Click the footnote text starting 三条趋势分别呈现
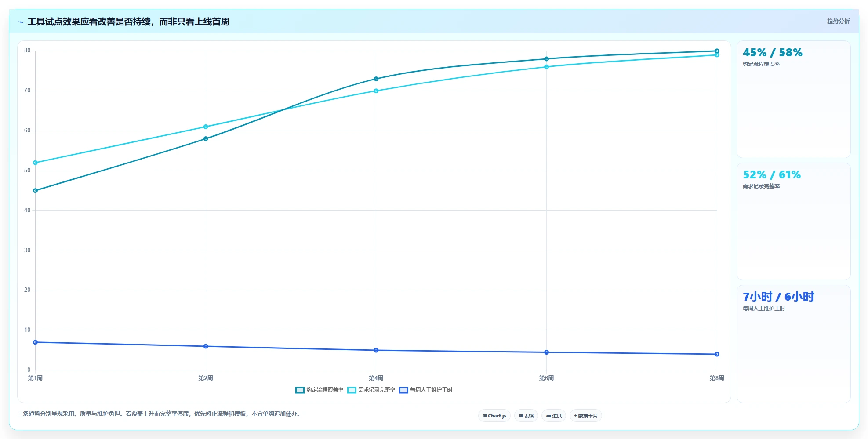 tap(160, 414)
